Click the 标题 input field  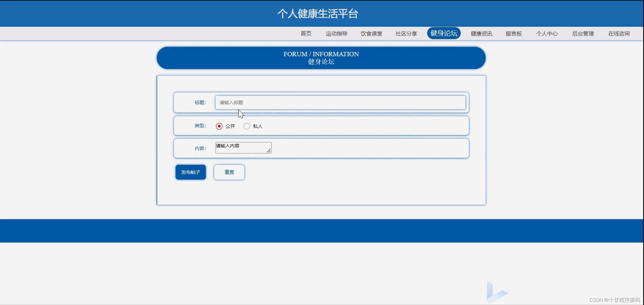coord(340,102)
